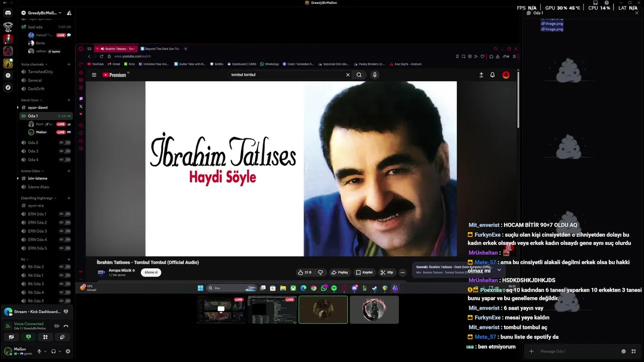
Task: Select the Oda 1 voice channel
Action: [45, 116]
